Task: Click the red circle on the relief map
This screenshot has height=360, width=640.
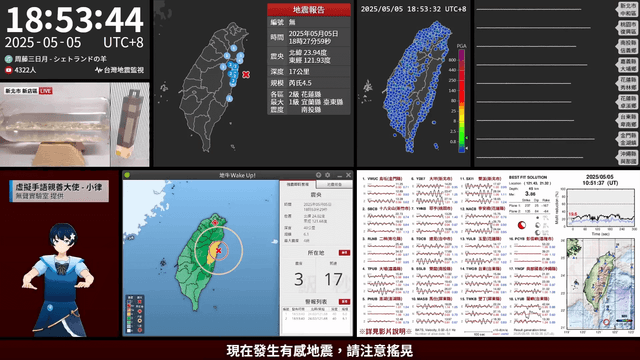Action: (606, 322)
